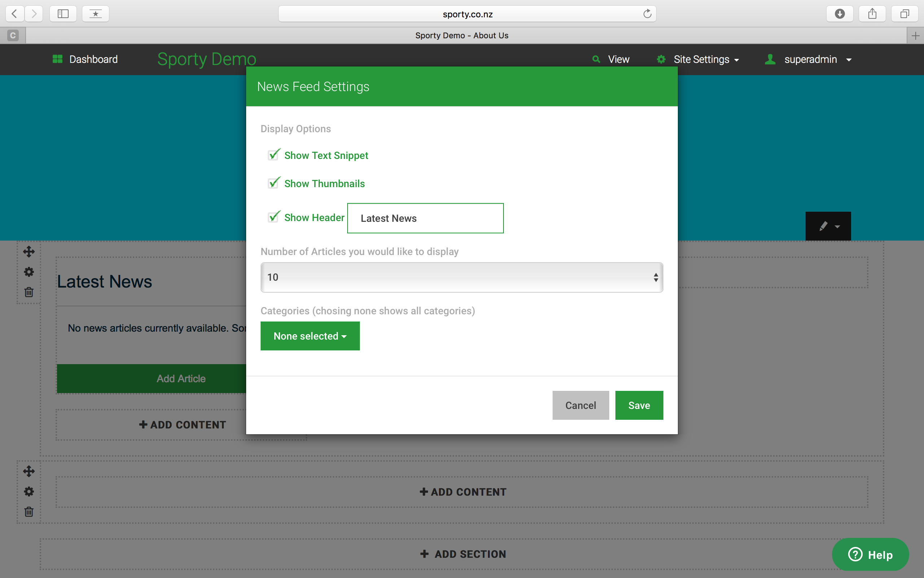Screen dimensions: 924x578
Task: Click the Cancel button
Action: [x=580, y=405]
